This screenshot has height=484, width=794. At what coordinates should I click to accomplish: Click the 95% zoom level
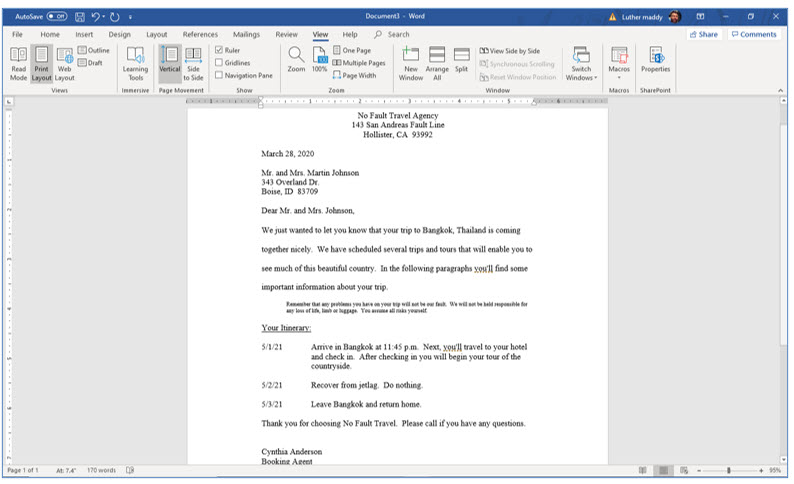click(775, 470)
